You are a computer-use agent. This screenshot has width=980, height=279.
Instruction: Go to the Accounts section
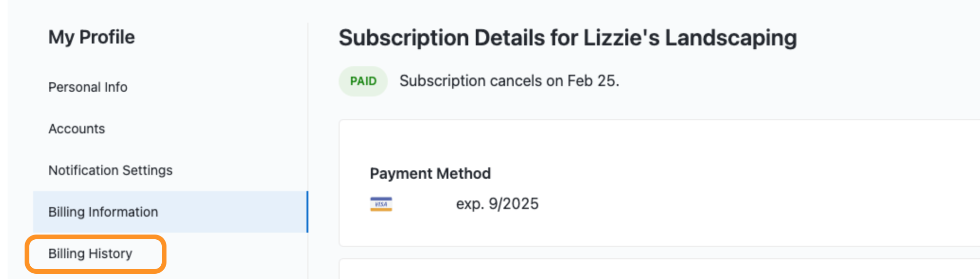point(77,129)
